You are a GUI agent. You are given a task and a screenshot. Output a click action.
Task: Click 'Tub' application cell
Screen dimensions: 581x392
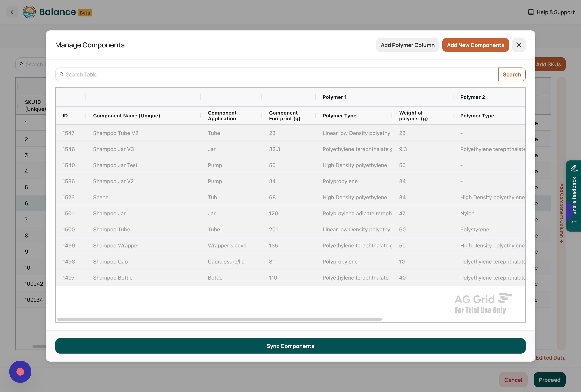(212, 198)
